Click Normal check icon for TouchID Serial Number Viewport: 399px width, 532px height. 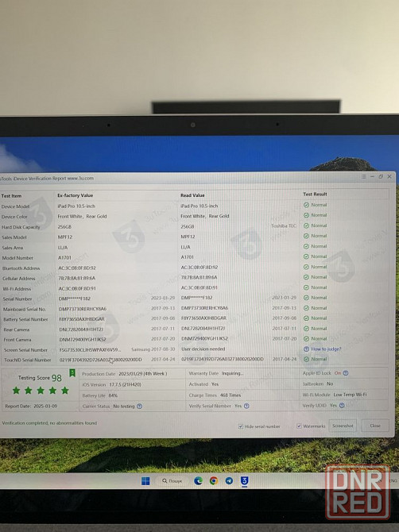coord(306,359)
